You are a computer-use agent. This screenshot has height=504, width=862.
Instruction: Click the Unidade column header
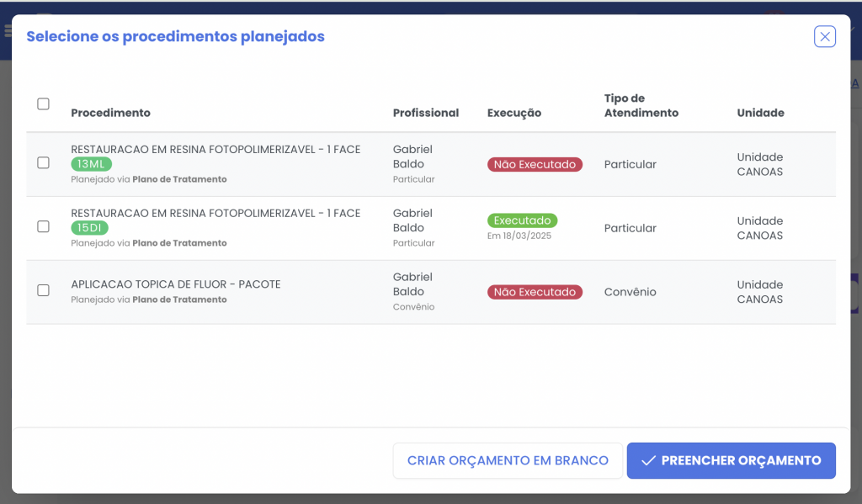(x=760, y=113)
